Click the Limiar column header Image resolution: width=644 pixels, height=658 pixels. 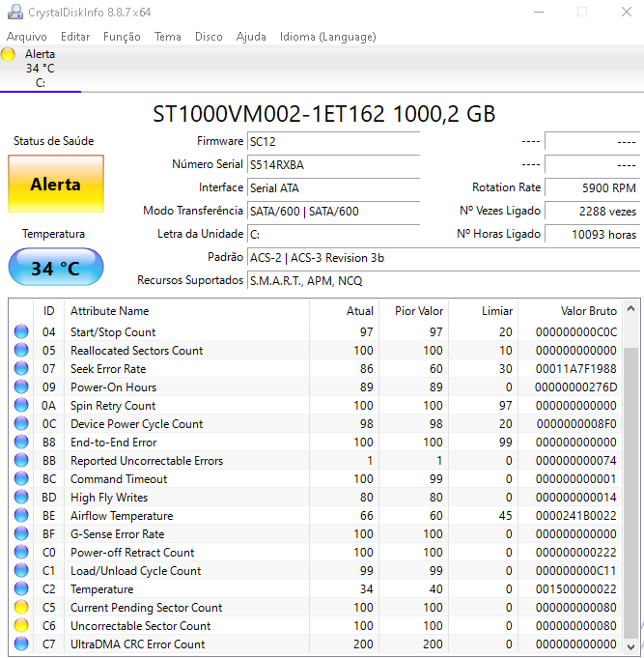point(484,311)
